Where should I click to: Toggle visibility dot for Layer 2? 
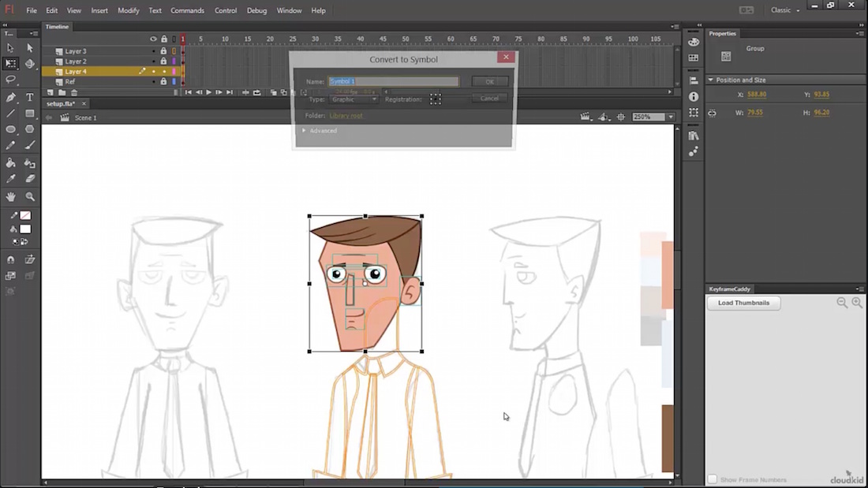[x=154, y=61]
